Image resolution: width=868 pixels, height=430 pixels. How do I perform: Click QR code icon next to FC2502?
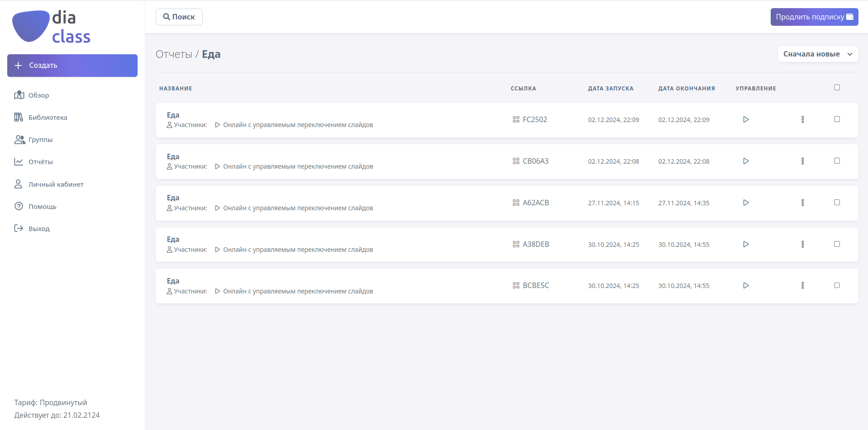point(516,119)
